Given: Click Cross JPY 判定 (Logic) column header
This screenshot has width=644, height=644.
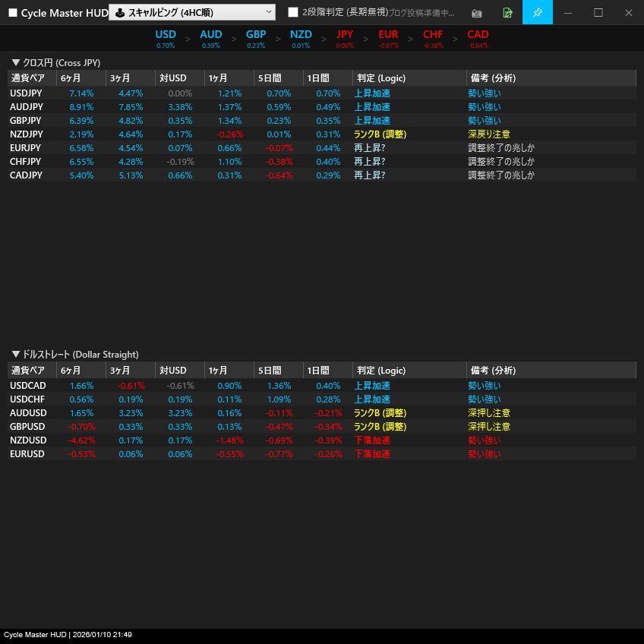Looking at the screenshot, I should pyautogui.click(x=409, y=78).
